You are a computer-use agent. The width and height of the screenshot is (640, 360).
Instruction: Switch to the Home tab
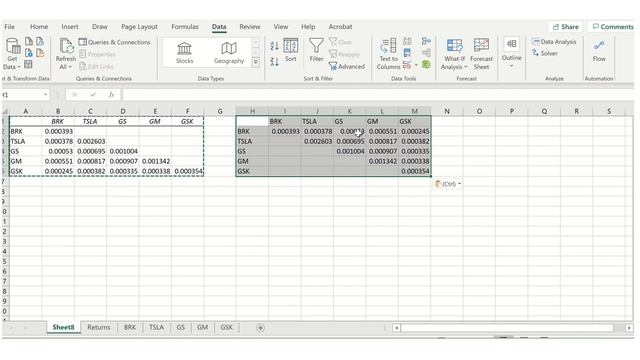pos(39,27)
